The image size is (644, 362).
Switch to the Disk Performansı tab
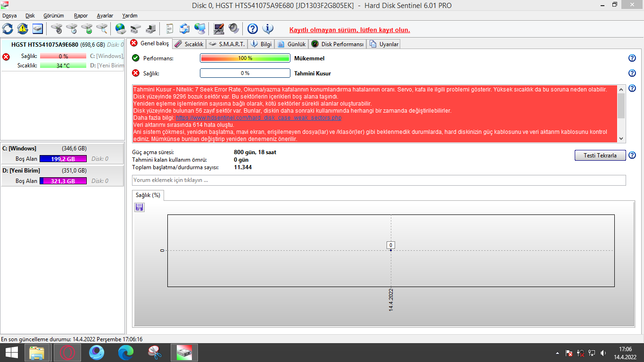click(x=338, y=44)
